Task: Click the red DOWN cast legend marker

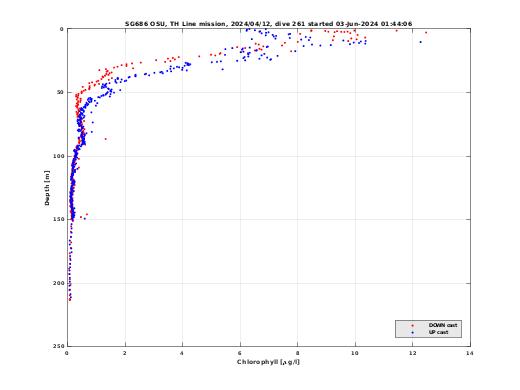Action: (x=413, y=325)
